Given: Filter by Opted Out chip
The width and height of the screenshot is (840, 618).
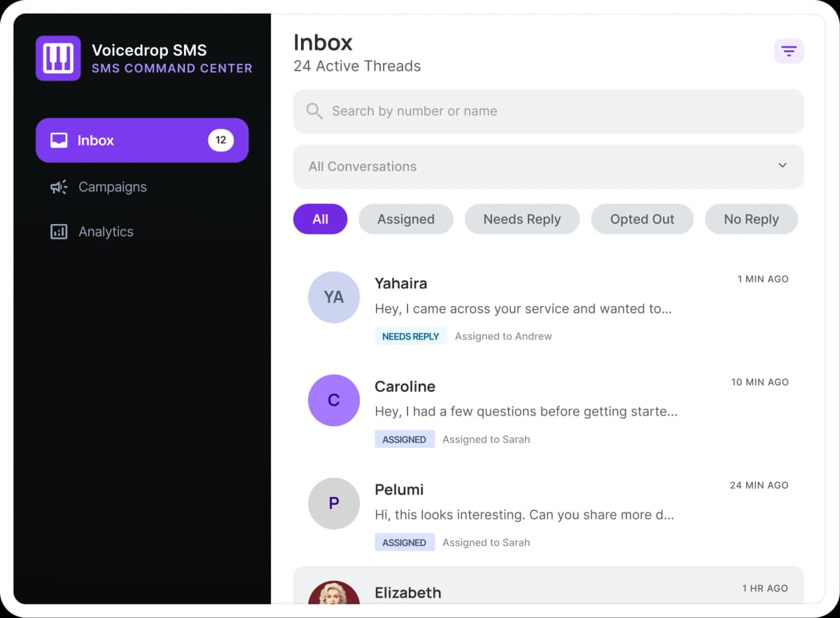Looking at the screenshot, I should [642, 219].
